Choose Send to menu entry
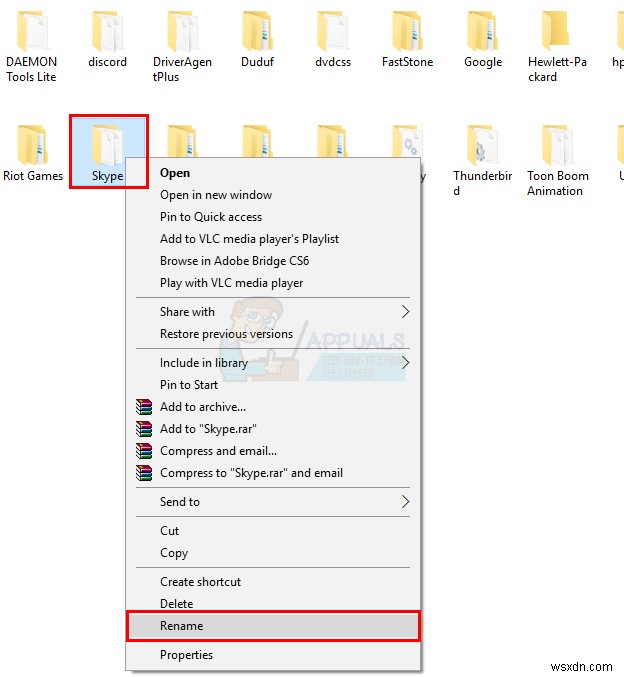The image size is (624, 677). (273, 502)
